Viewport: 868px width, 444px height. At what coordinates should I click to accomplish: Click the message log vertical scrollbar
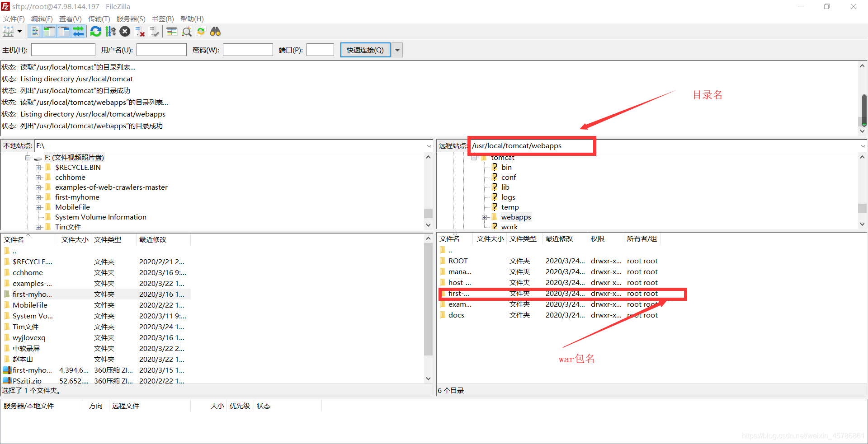(863, 98)
